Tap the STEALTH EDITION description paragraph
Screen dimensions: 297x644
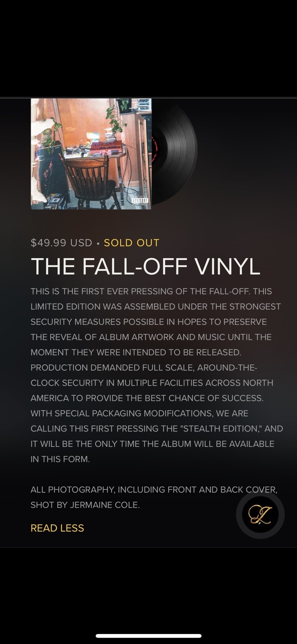coord(156,374)
